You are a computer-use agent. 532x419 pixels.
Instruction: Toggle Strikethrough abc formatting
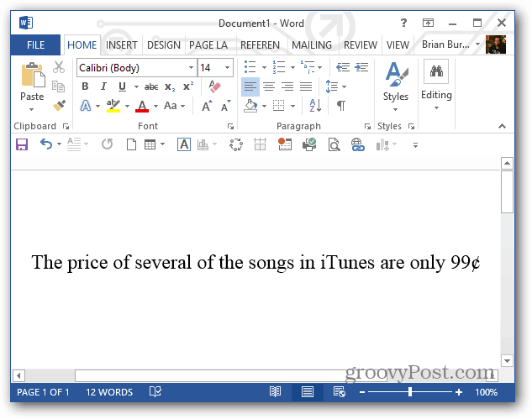[151, 87]
